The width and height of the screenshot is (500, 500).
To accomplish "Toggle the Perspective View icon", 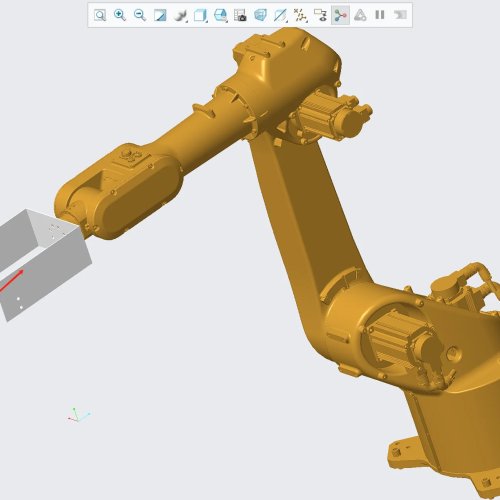I will [x=260, y=15].
